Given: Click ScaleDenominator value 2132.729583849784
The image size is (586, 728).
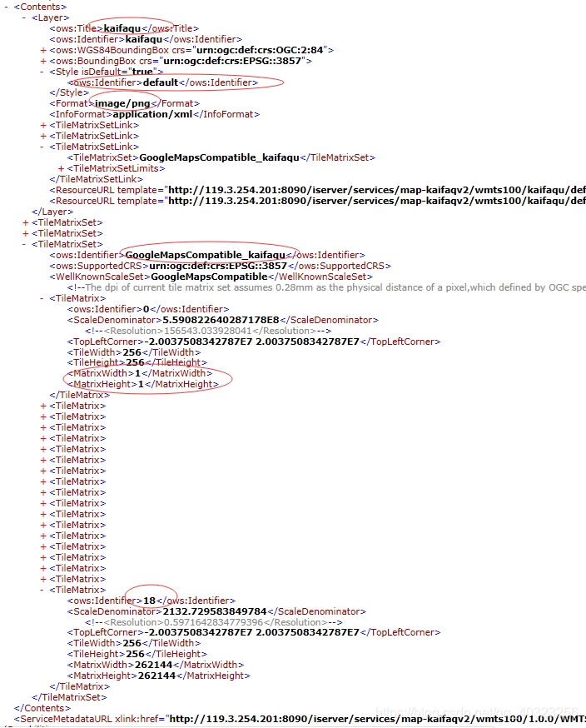Looking at the screenshot, I should (x=215, y=611).
